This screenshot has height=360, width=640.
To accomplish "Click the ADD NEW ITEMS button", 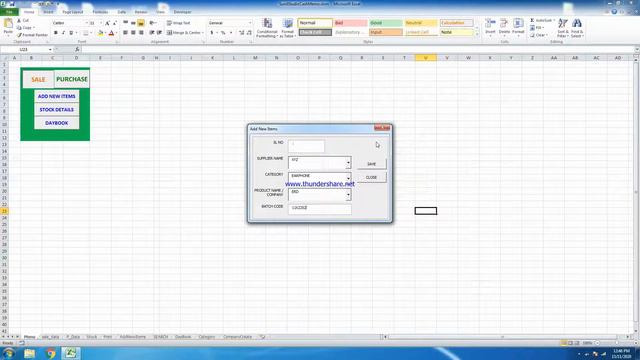I will pos(57,96).
